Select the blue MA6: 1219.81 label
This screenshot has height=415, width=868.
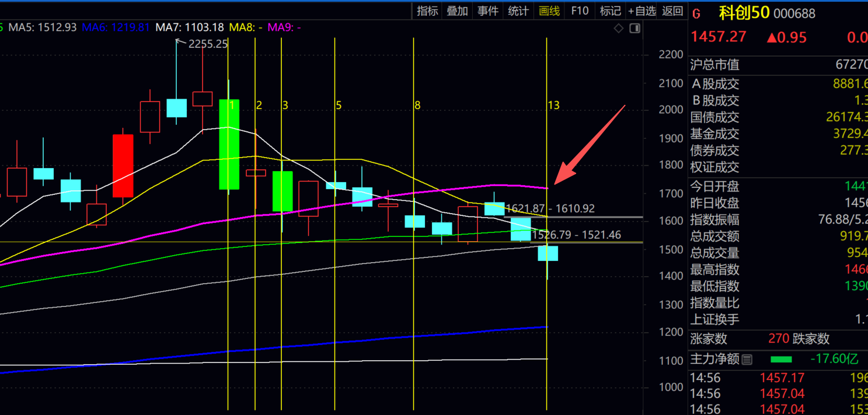(116, 27)
